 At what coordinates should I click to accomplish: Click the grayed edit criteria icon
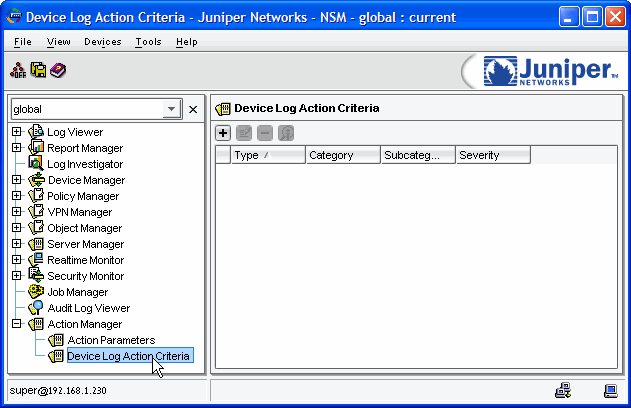[244, 133]
